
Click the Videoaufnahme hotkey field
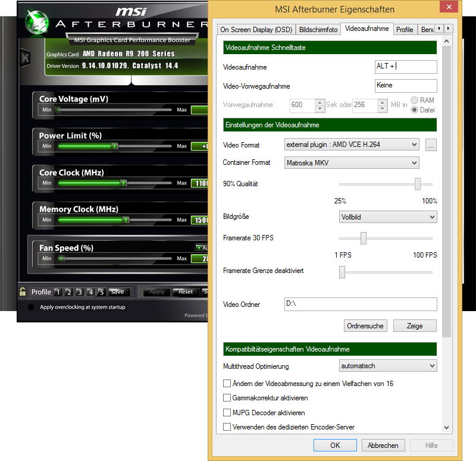click(x=406, y=67)
